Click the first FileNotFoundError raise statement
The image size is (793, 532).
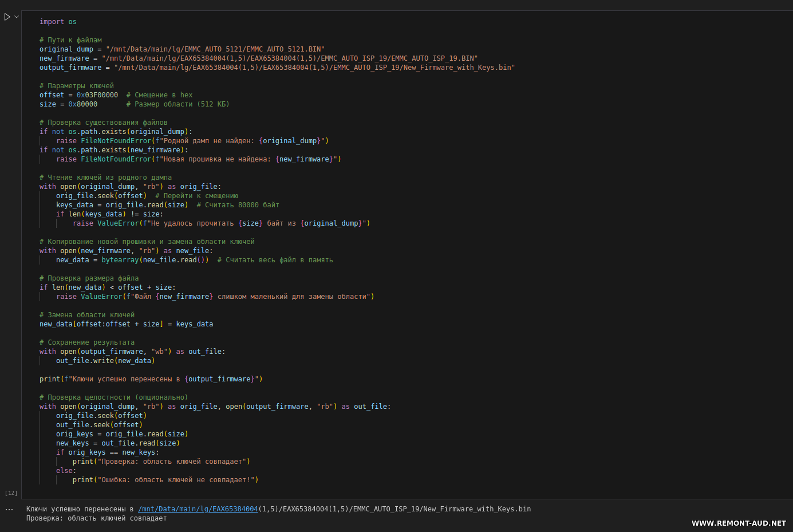pos(192,141)
